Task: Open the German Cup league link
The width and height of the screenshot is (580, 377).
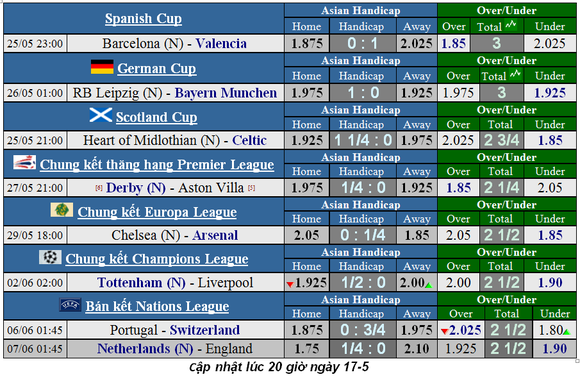Action: pyautogui.click(x=156, y=68)
